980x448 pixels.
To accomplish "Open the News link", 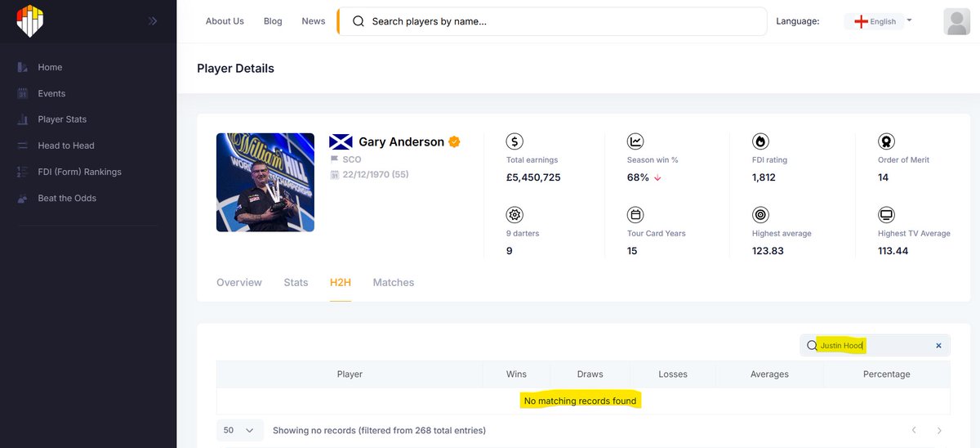I will (x=314, y=21).
